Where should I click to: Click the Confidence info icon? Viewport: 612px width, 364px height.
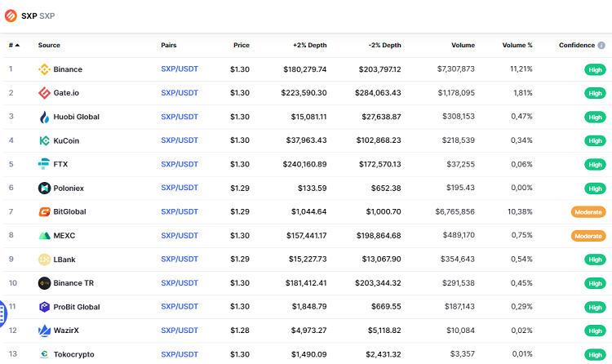coord(601,46)
